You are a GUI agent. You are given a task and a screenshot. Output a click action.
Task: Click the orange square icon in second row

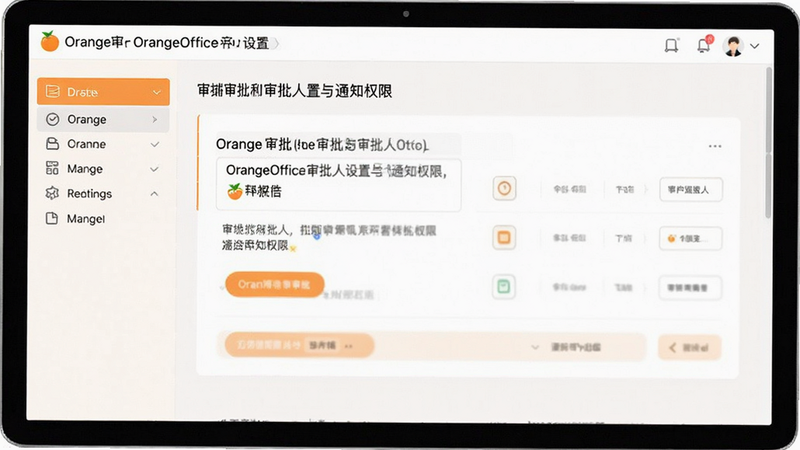tap(504, 238)
